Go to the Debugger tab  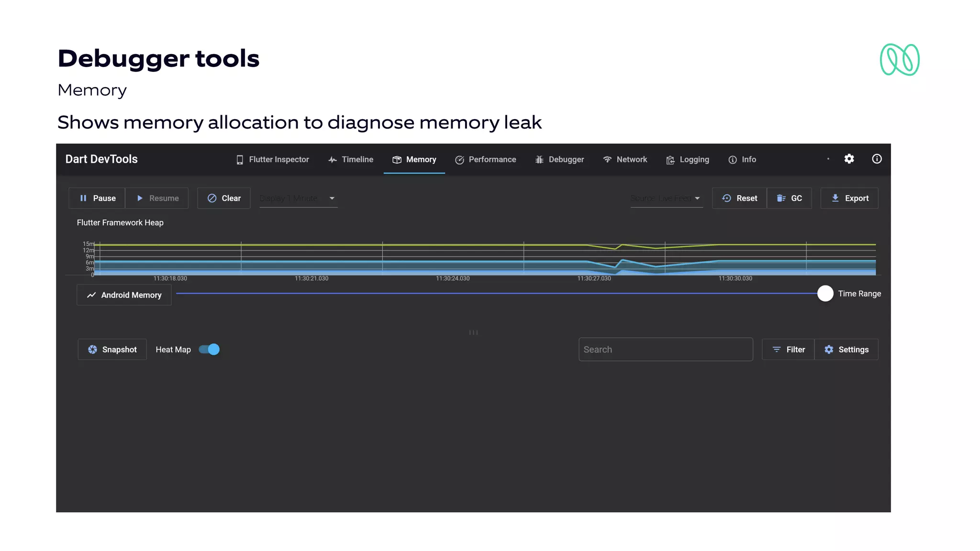point(559,160)
